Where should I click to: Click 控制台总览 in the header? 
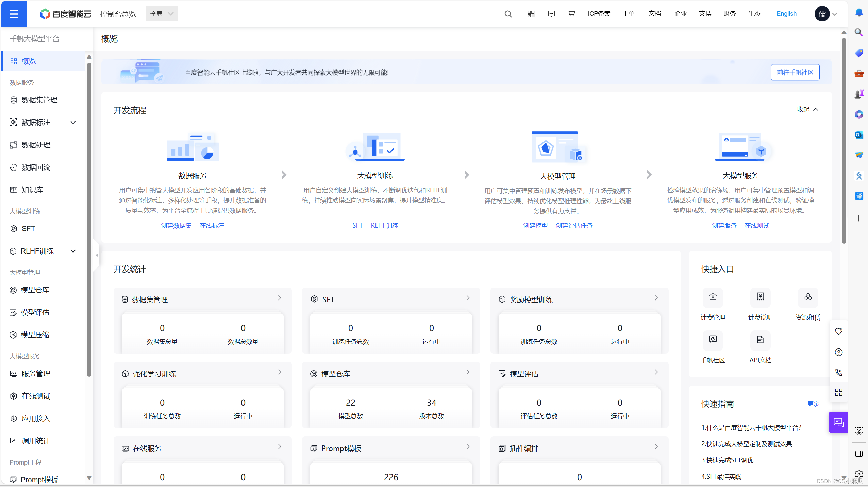(x=118, y=14)
